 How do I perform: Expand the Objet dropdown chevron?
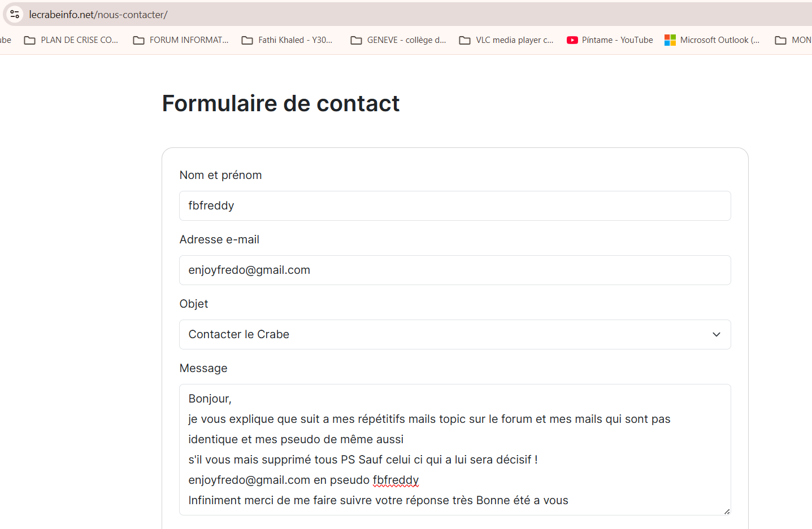tap(716, 334)
